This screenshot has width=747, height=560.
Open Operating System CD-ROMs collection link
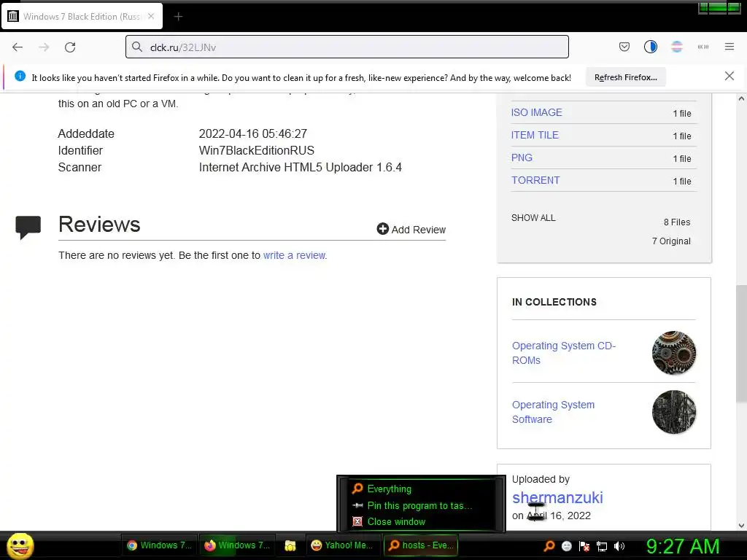(564, 353)
